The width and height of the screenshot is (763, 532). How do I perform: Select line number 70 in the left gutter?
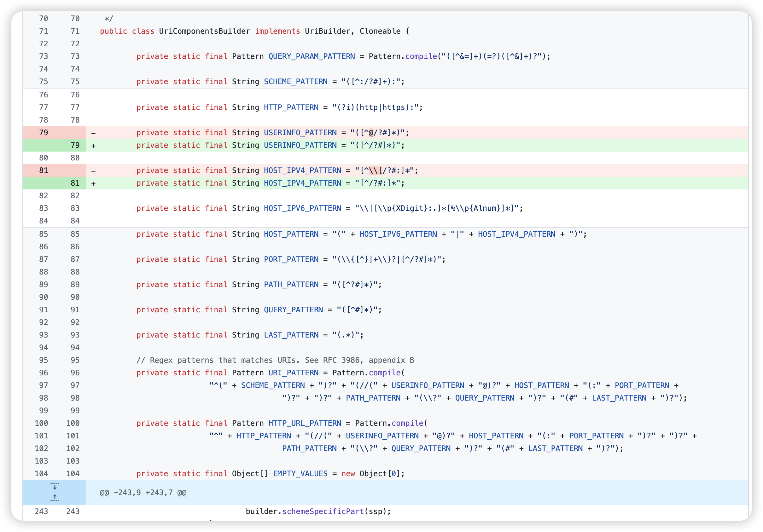(x=44, y=19)
